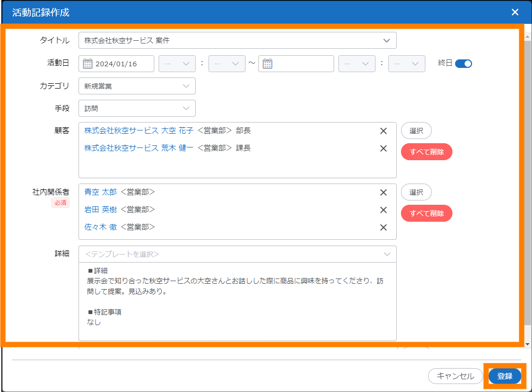The width and height of the screenshot is (532, 392).
Task: Remove customer 荒木 健一 with X icon
Action: coord(383,149)
